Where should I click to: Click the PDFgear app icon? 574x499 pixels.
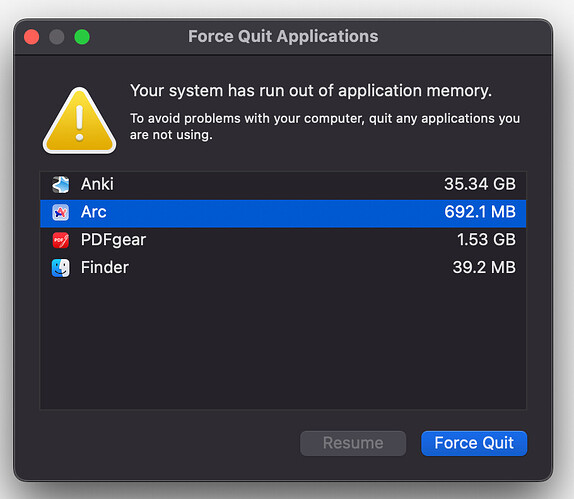click(60, 240)
